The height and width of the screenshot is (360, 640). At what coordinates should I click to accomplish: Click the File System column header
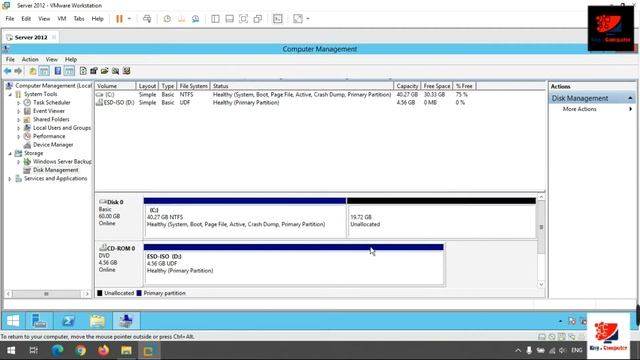pyautogui.click(x=193, y=86)
